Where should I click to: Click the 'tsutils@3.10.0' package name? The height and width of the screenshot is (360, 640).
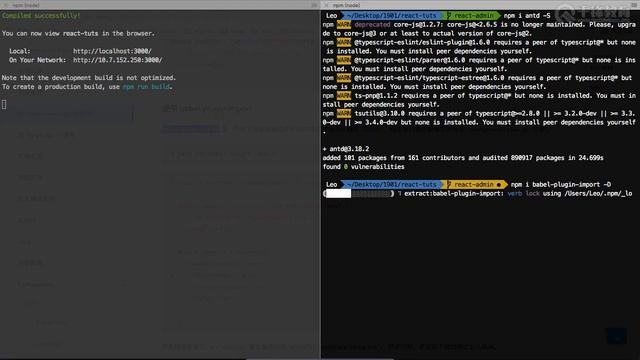pos(379,113)
